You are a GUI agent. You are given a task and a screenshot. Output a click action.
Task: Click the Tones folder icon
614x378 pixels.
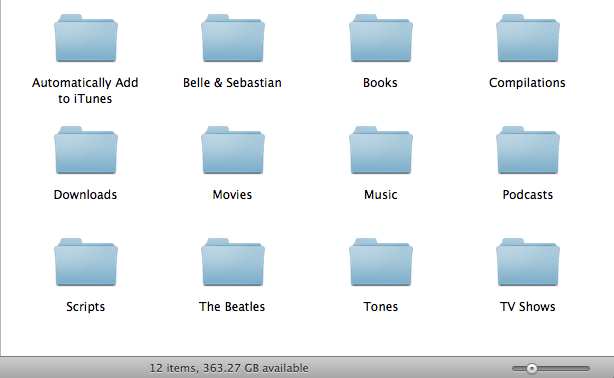point(381,262)
